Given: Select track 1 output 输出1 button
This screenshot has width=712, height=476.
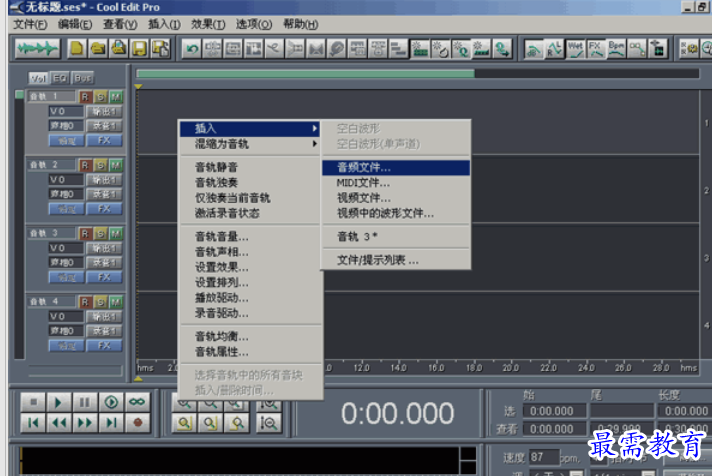Looking at the screenshot, I should pyautogui.click(x=104, y=111).
